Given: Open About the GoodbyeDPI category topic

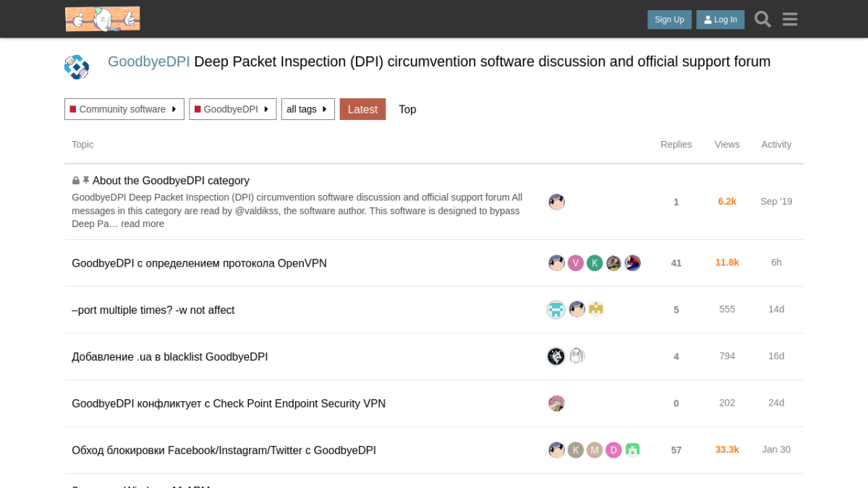Looking at the screenshot, I should 171,181.
